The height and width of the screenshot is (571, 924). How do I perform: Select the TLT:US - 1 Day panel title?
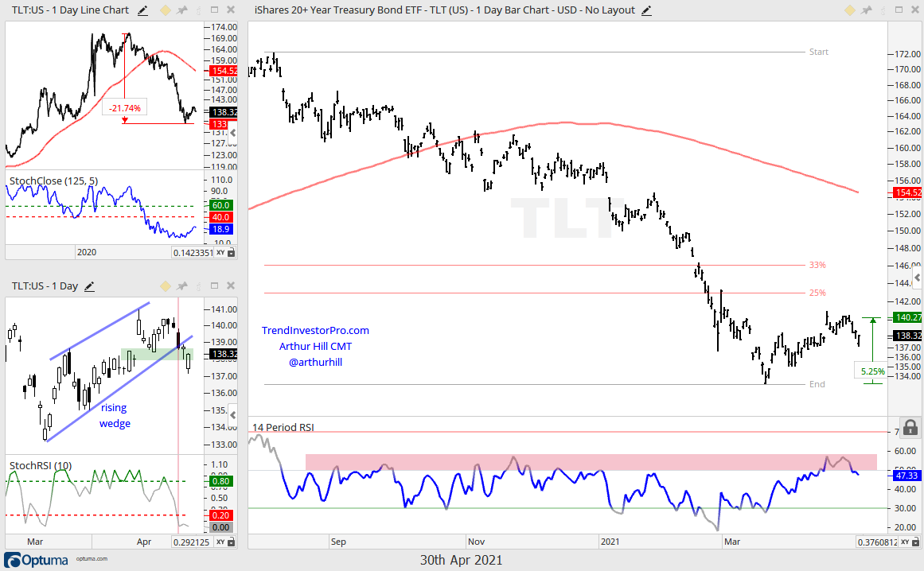pos(45,286)
